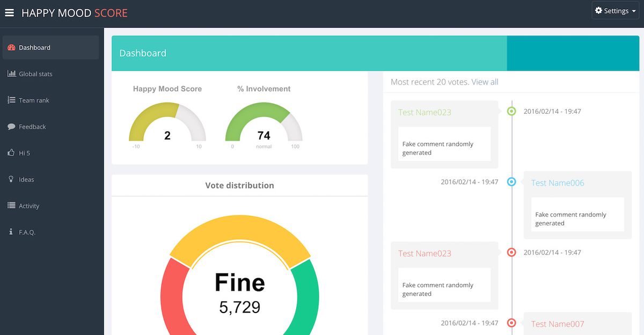Select the Dashboard sidebar icon
The image size is (644, 335).
[11, 47]
